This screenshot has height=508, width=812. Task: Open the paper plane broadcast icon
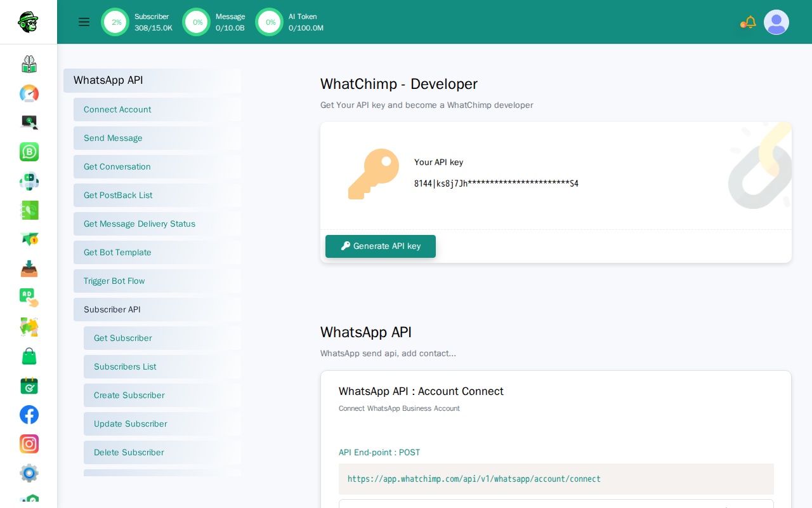(29, 239)
